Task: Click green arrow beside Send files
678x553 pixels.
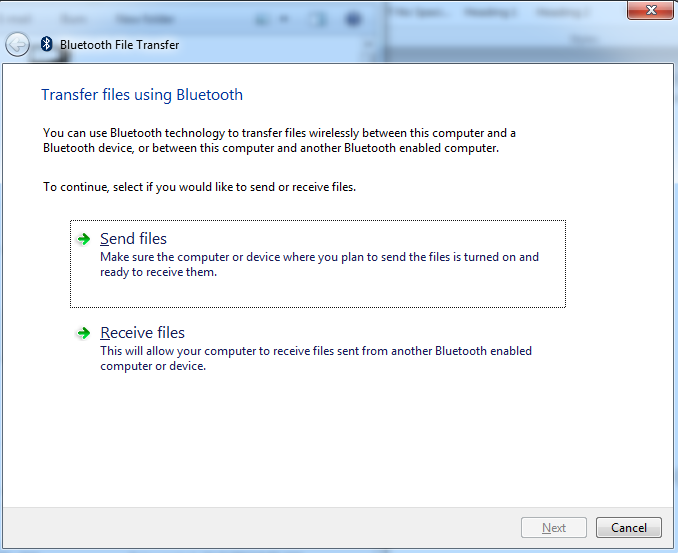Action: click(83, 239)
